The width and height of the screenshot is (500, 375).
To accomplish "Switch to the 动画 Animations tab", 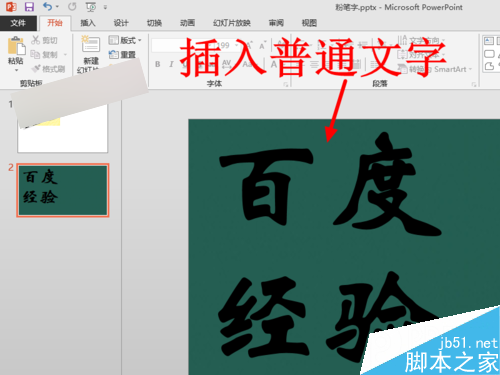I will [187, 23].
